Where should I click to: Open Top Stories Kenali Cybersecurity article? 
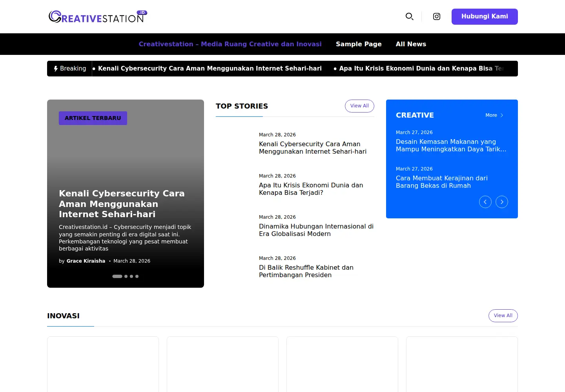point(313,148)
